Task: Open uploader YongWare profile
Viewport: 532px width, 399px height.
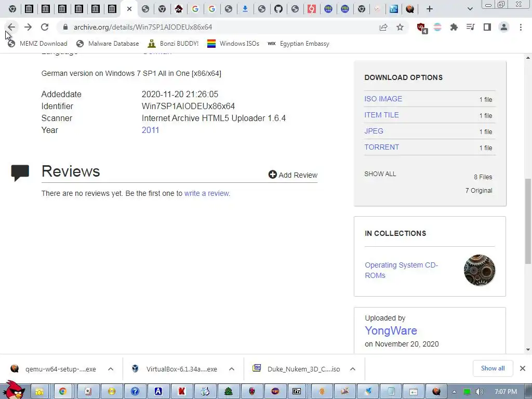Action: (391, 330)
